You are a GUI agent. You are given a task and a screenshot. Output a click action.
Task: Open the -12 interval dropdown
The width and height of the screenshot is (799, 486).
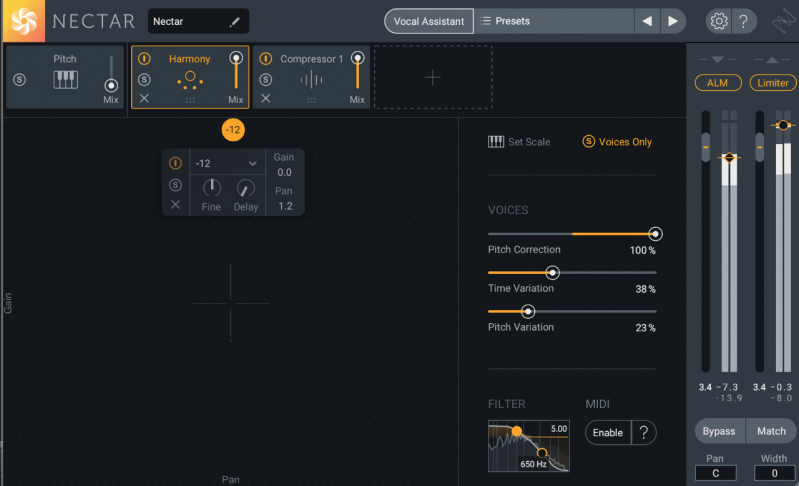(x=227, y=163)
